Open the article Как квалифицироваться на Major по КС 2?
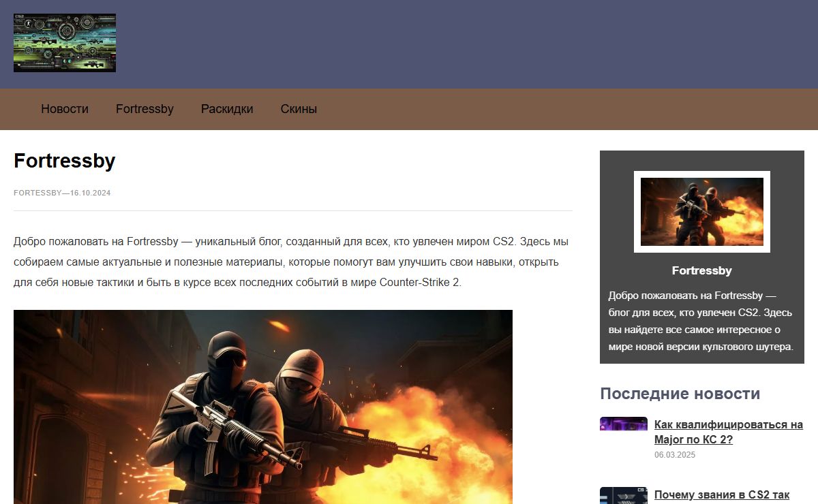 729,432
